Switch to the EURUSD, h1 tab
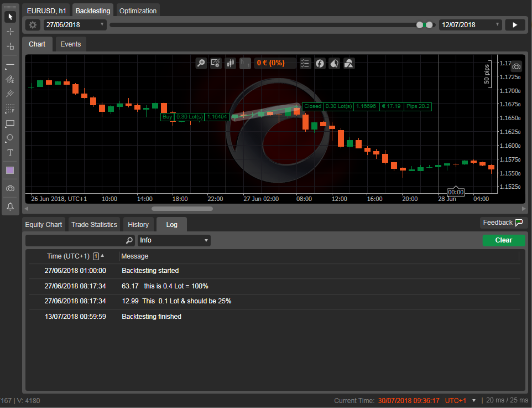This screenshot has height=408, width=532. click(x=46, y=11)
